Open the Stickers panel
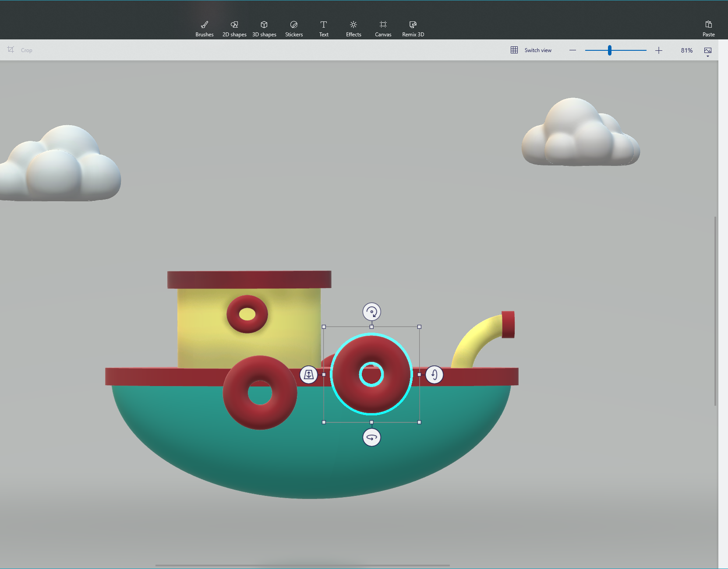 tap(294, 28)
